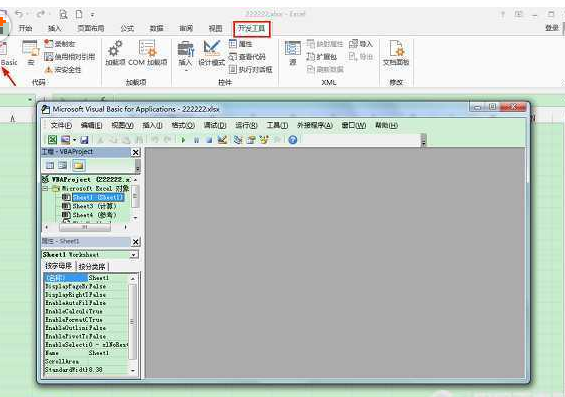Image resolution: width=565 pixels, height=397 pixels.
Task: Open the VBA help question-mark icon
Action: [x=293, y=140]
